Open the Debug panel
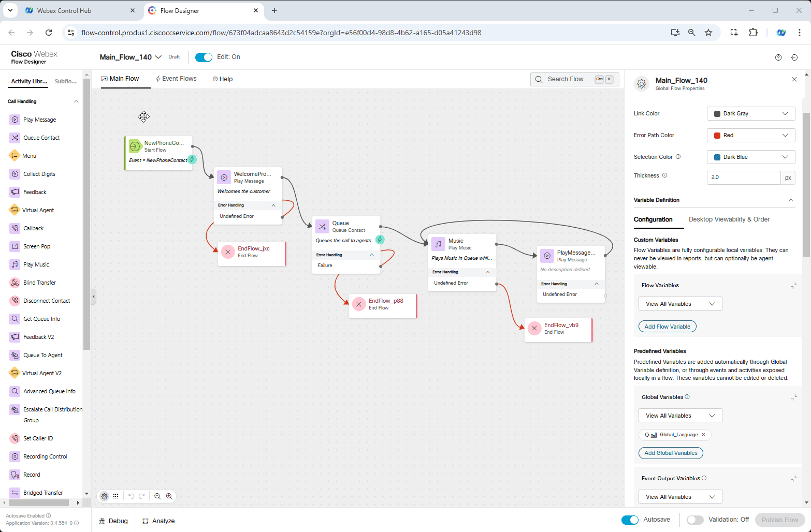 click(113, 521)
